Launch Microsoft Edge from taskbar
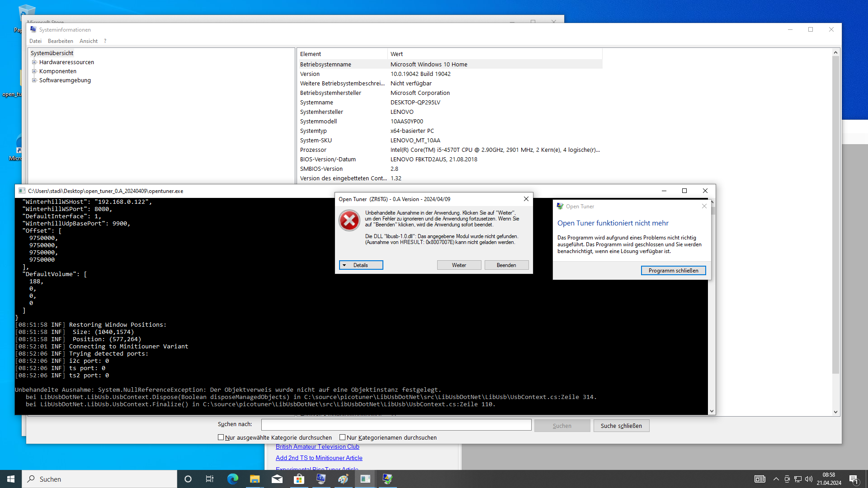The width and height of the screenshot is (868, 488). 232,479
